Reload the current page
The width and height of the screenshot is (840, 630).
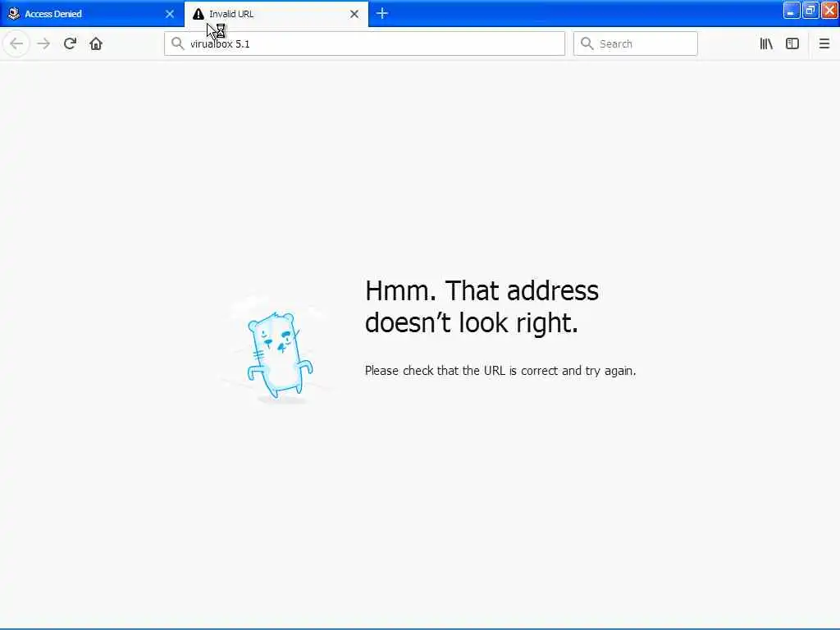click(x=70, y=43)
